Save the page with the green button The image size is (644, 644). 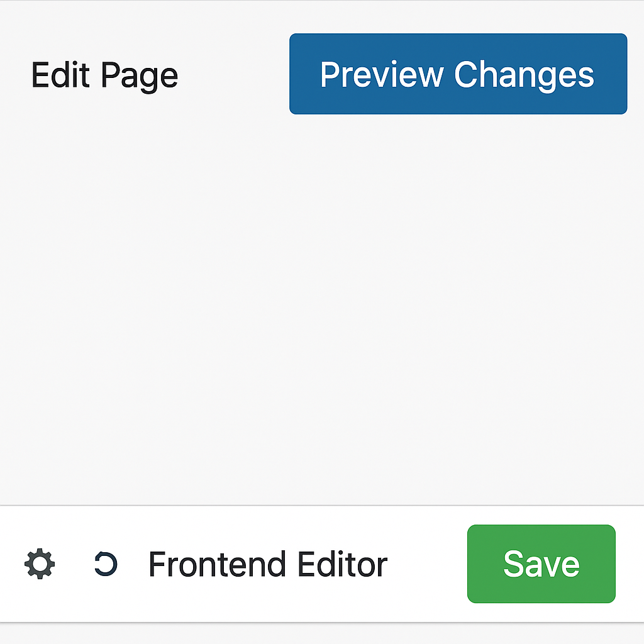click(541, 564)
